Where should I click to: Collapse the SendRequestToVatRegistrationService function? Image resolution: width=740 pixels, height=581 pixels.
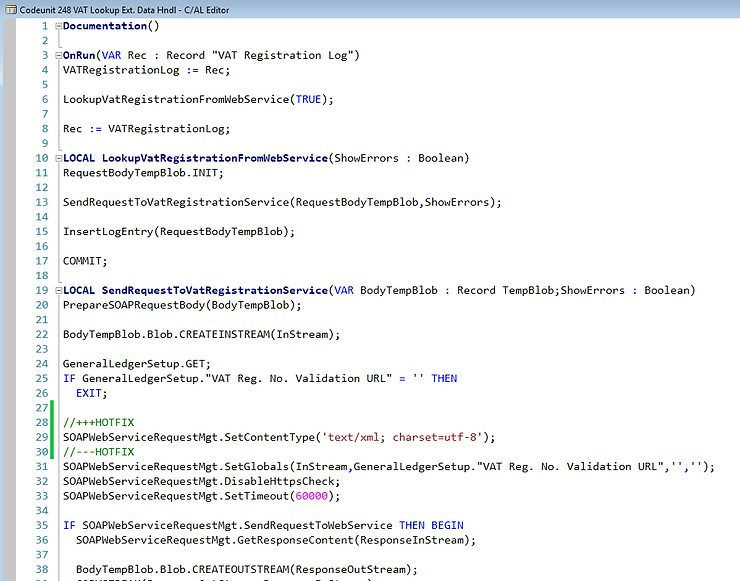point(58,290)
